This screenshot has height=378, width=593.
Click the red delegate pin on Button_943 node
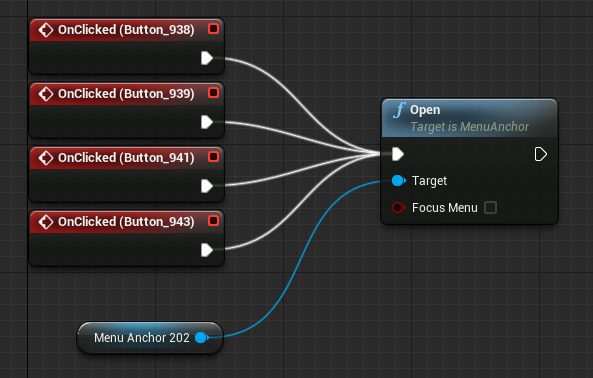point(214,220)
